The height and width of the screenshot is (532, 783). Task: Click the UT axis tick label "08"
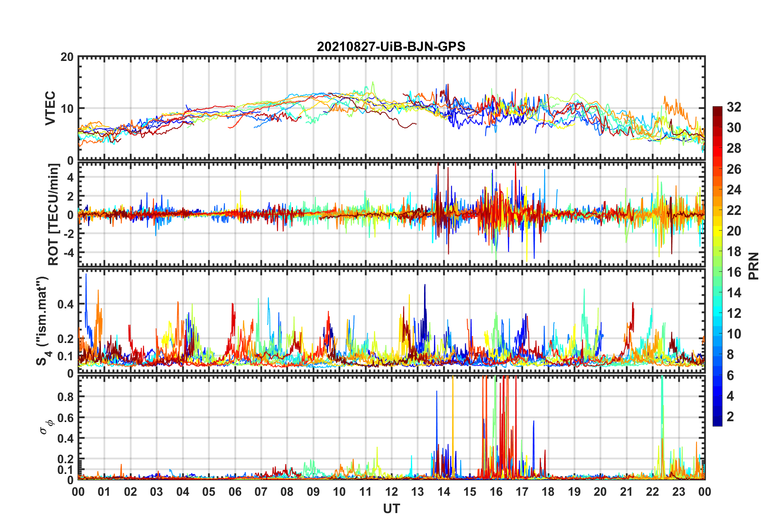(287, 492)
